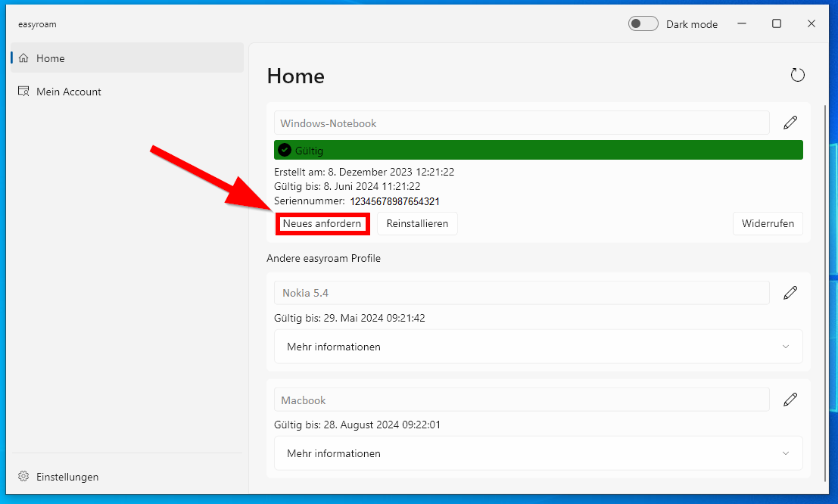
Task: Click the text 'Gültig bis: 8. Juni 2024 11:21:22'
Action: pyautogui.click(x=347, y=186)
